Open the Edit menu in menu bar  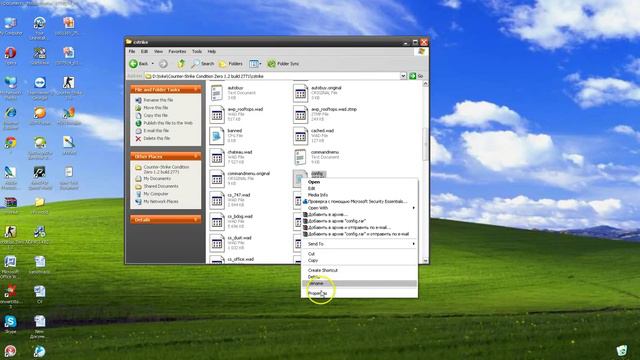(144, 51)
